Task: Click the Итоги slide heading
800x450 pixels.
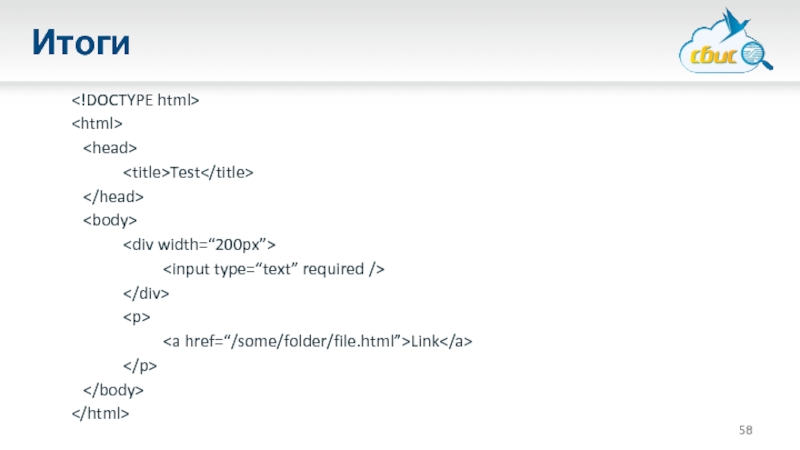Action: (81, 43)
